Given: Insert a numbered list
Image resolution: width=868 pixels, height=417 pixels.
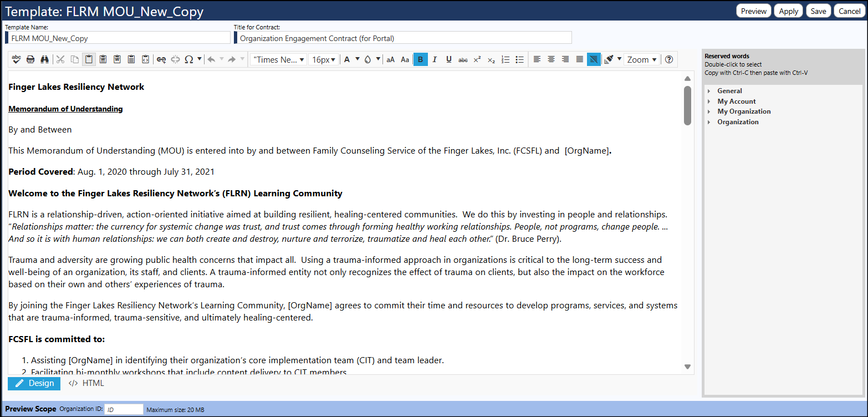Looking at the screenshot, I should click(x=506, y=59).
